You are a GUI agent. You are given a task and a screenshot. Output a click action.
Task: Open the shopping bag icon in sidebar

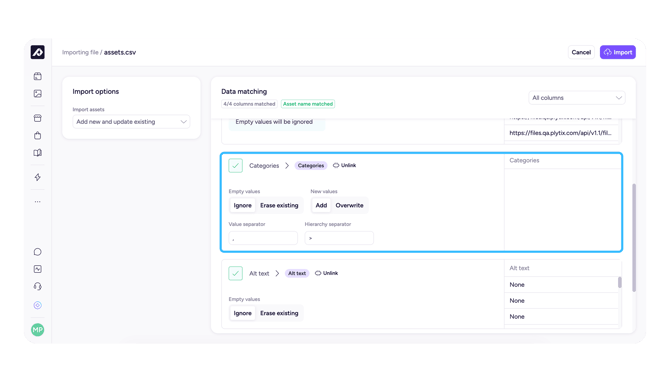click(38, 135)
